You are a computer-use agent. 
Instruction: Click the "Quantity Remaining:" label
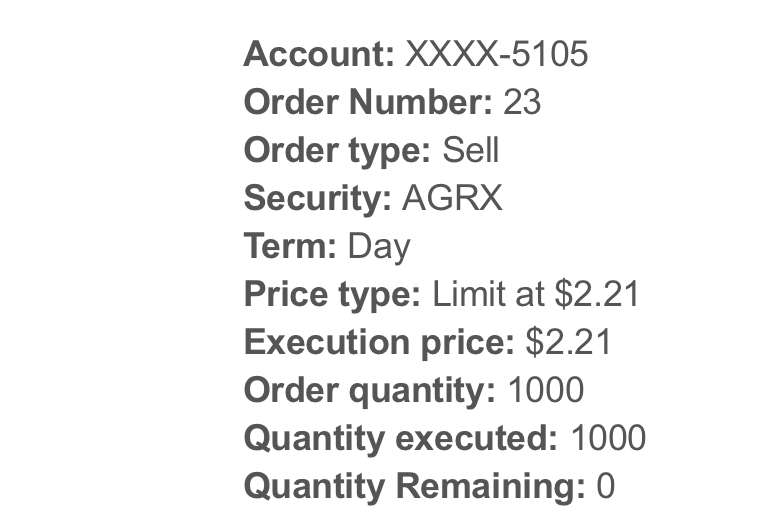coord(414,486)
